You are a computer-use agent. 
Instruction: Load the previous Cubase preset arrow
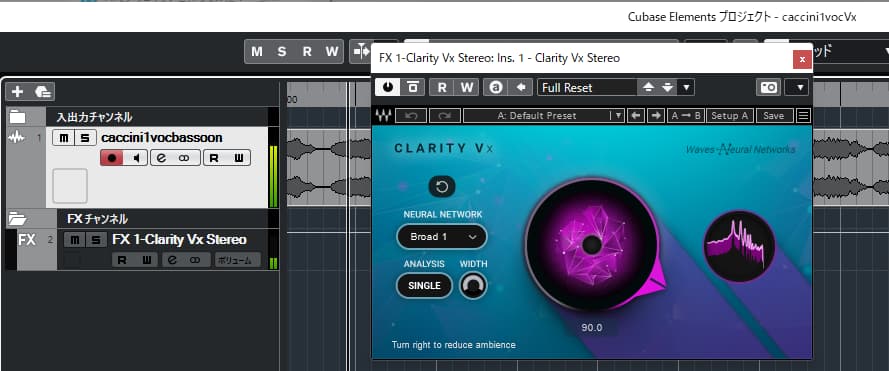tap(648, 87)
